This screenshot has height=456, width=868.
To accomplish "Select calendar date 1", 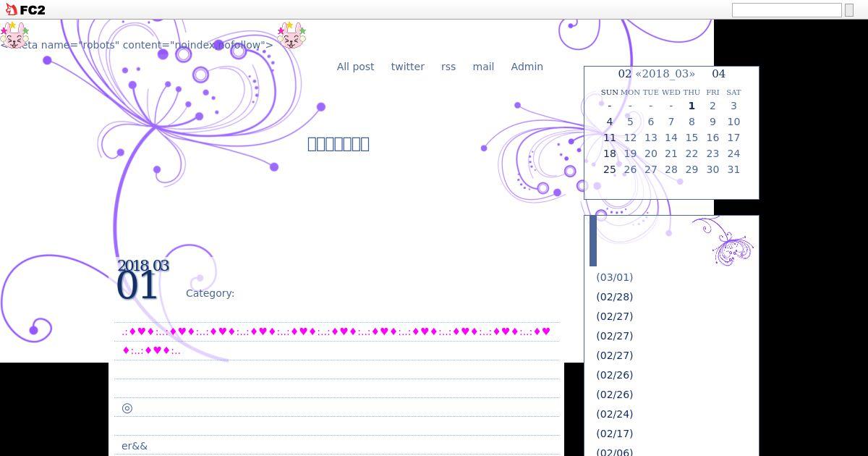I will (x=692, y=106).
